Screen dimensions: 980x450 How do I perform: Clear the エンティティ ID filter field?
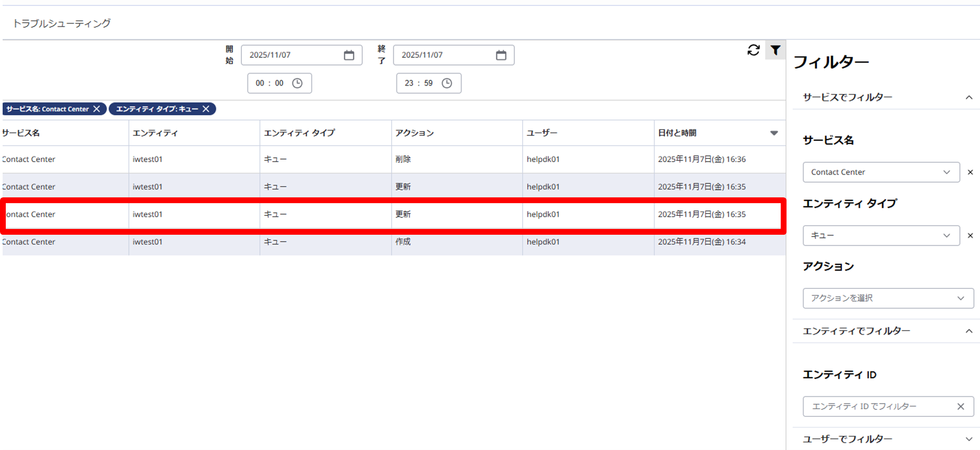[x=961, y=406]
